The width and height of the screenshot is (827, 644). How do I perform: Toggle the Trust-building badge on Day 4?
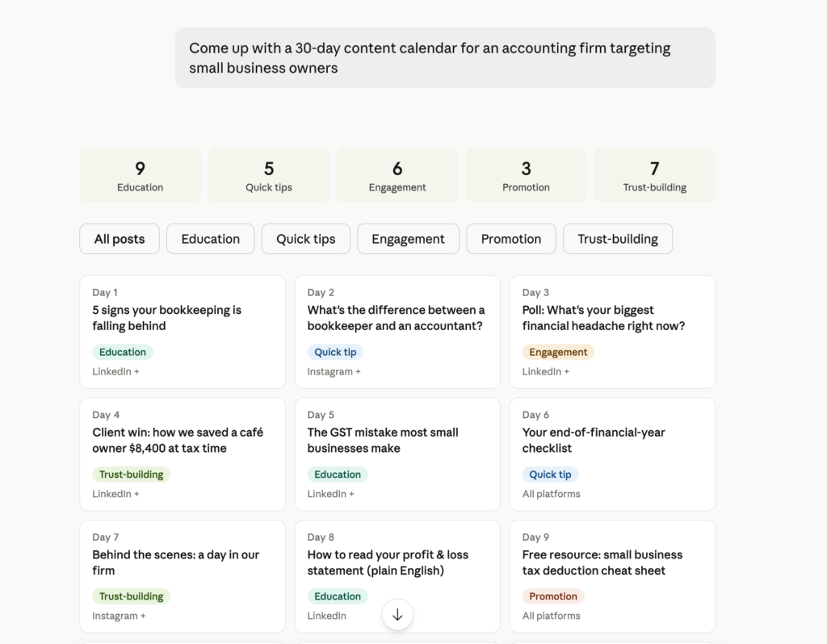131,475
